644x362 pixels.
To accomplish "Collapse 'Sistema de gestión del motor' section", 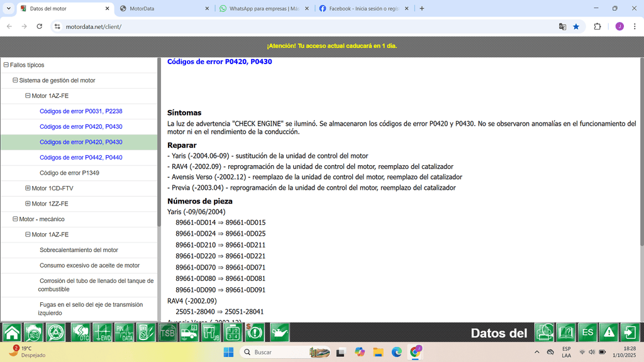I will point(14,80).
